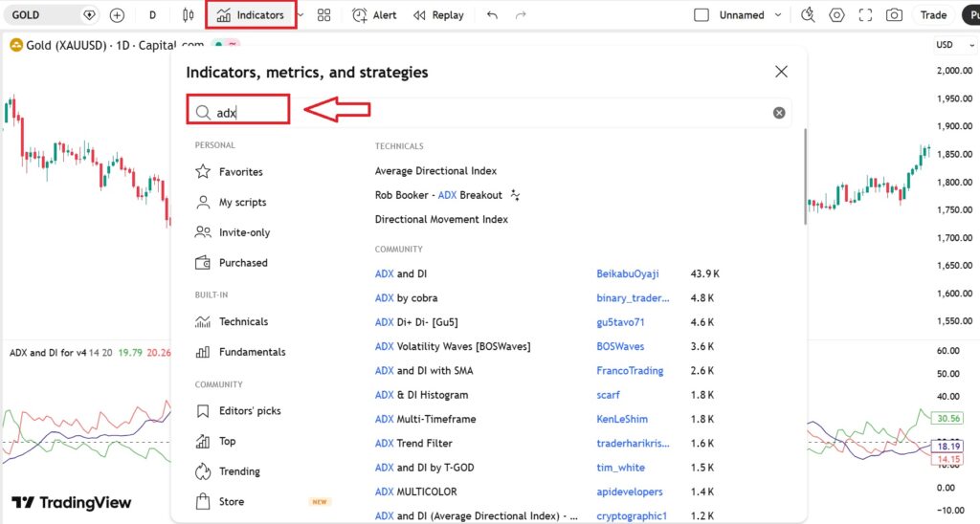Choose Average Directional Index indicator
The height and width of the screenshot is (524, 980).
tap(435, 171)
